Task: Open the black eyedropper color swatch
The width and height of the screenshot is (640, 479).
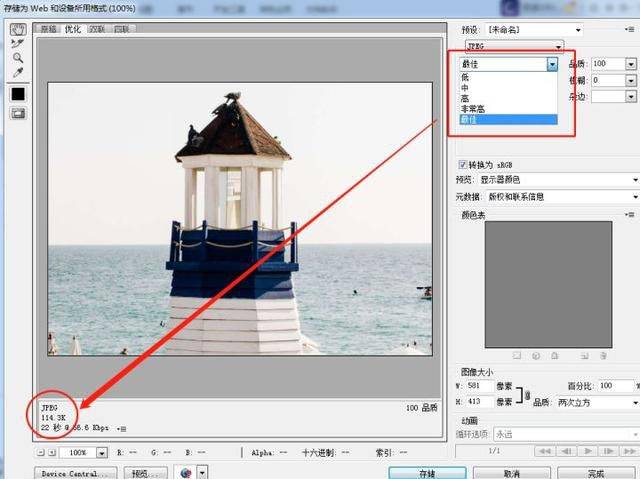Action: (18, 94)
